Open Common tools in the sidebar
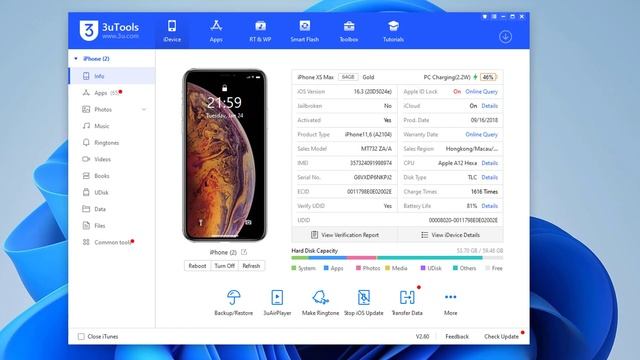 (x=111, y=242)
